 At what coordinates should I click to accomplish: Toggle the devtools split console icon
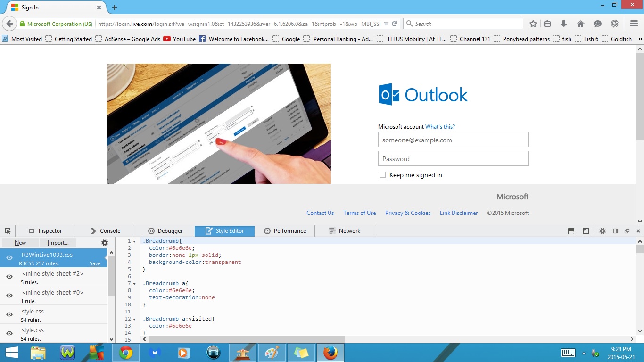point(571,231)
